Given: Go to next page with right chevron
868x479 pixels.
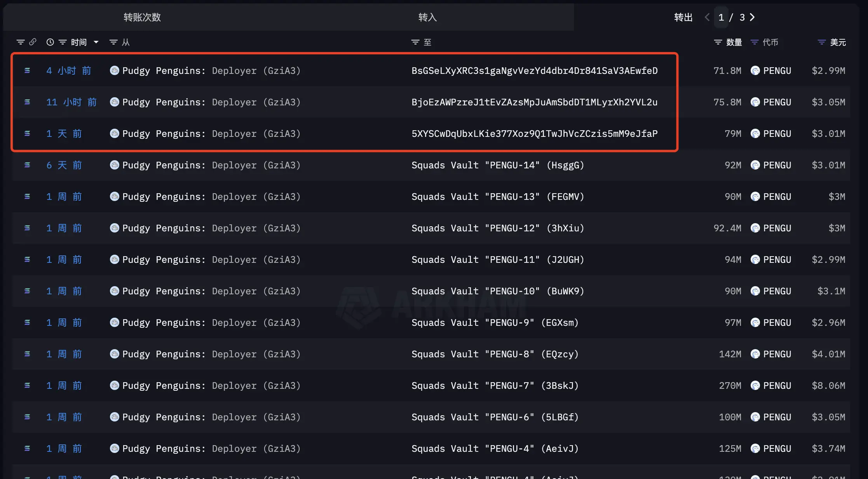Looking at the screenshot, I should (752, 17).
